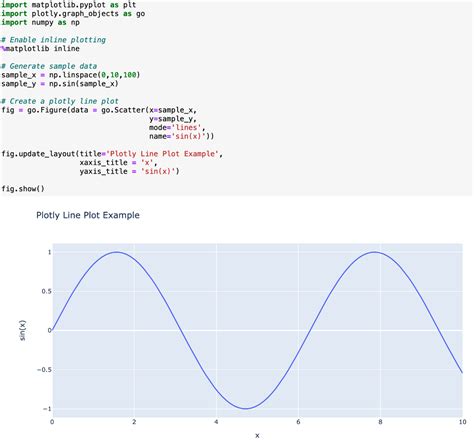
Task: Click the "xaxis_title = 'x'," line
Action: (118, 163)
